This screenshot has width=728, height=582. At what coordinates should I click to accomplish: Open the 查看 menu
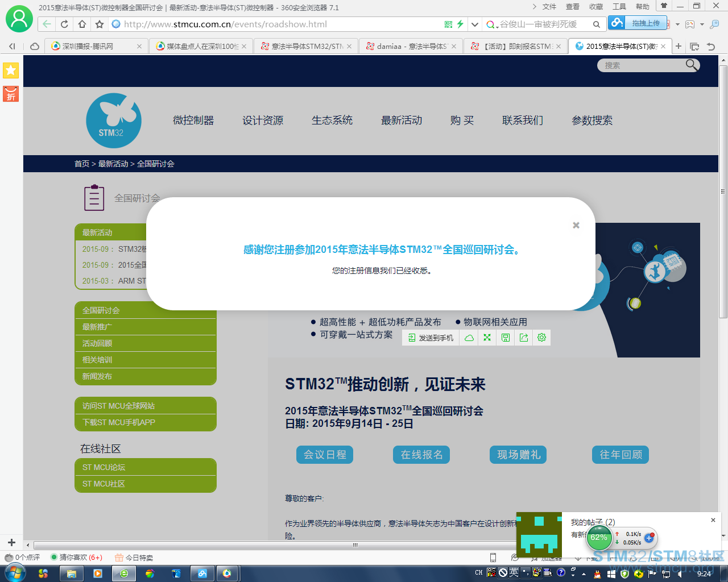pyautogui.click(x=573, y=7)
